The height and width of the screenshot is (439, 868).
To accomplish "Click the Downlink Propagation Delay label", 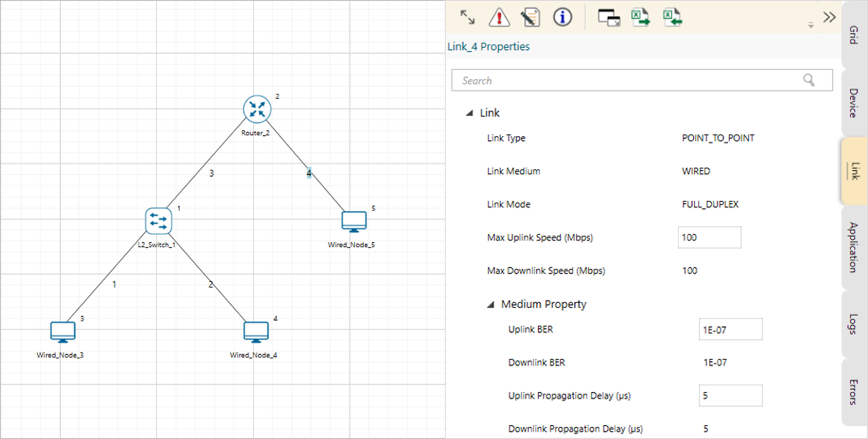I will pos(576,429).
